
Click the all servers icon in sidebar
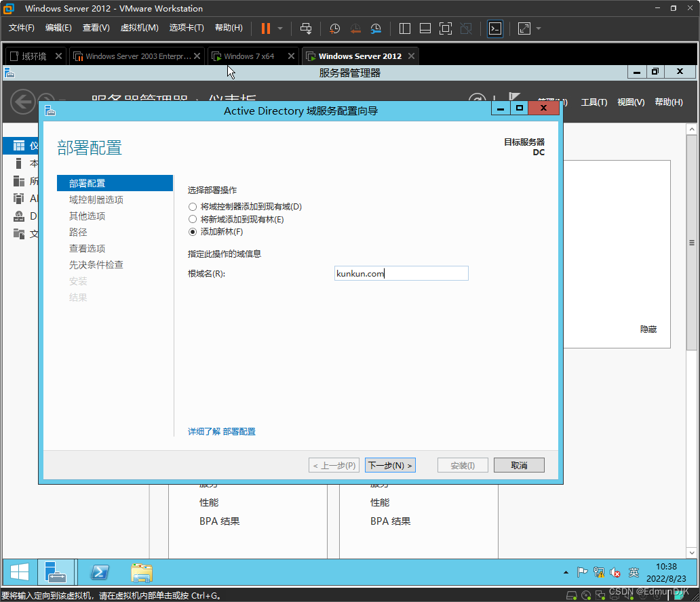click(x=19, y=181)
